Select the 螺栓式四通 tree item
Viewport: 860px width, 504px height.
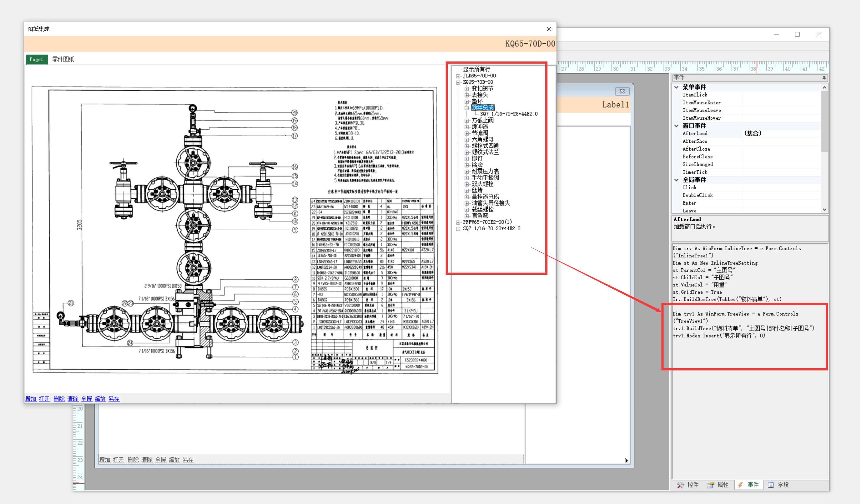click(x=485, y=146)
